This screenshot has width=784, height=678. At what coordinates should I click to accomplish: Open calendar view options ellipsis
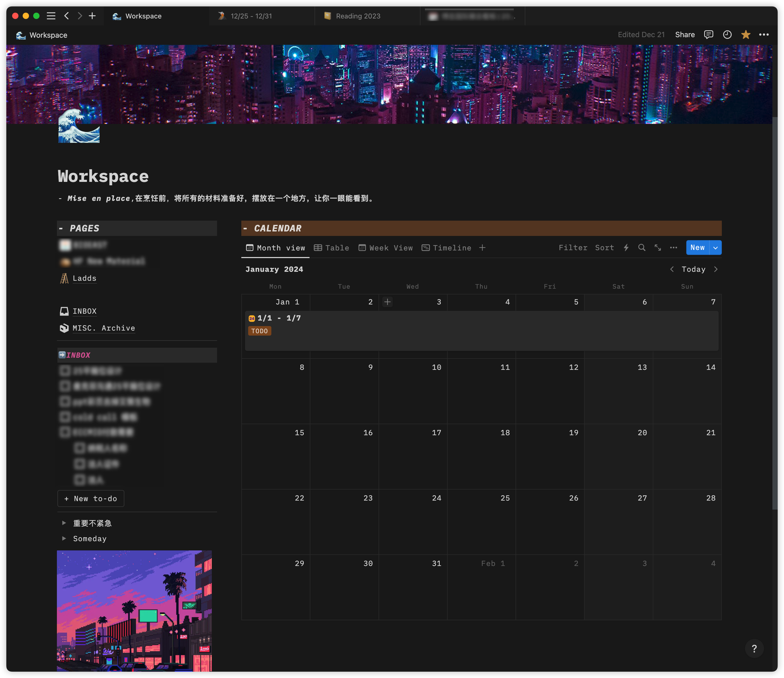coord(674,248)
